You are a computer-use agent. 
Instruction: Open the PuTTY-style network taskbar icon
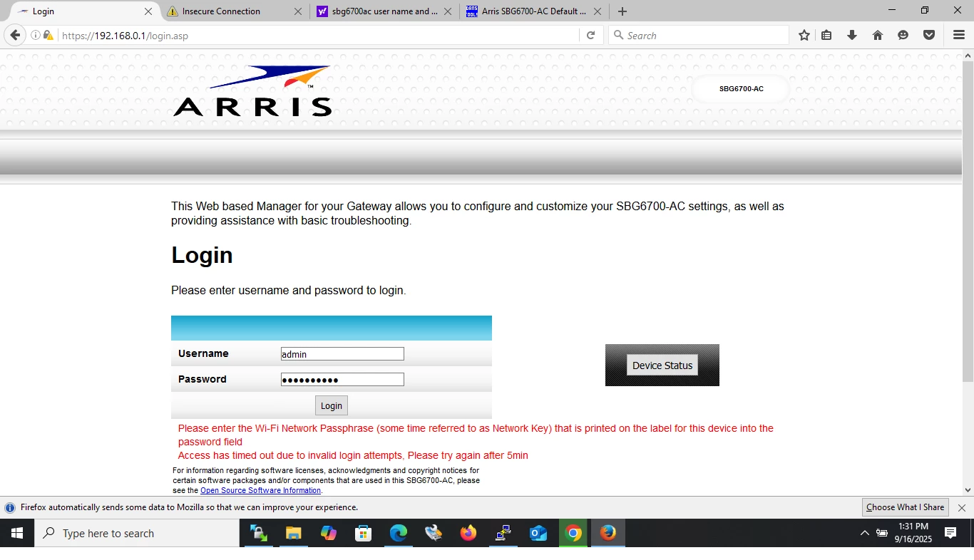point(503,533)
